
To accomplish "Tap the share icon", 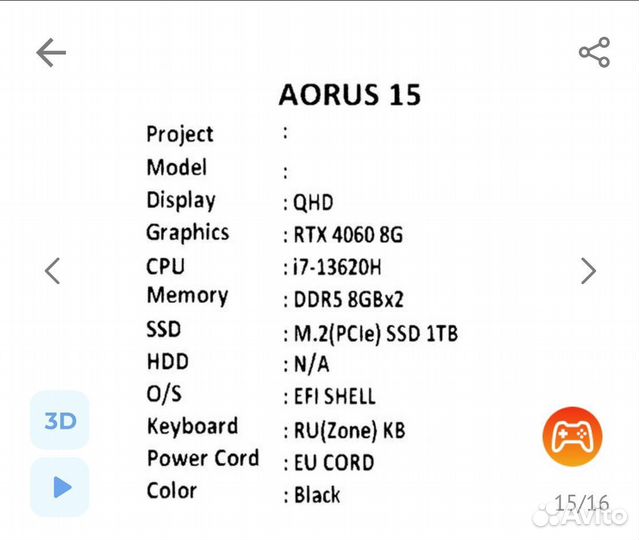I will point(594,53).
